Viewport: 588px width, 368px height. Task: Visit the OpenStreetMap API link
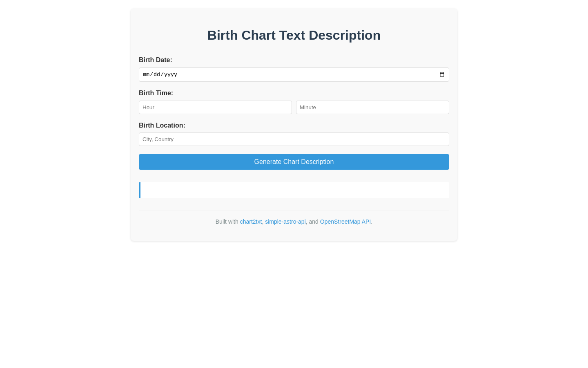345,222
